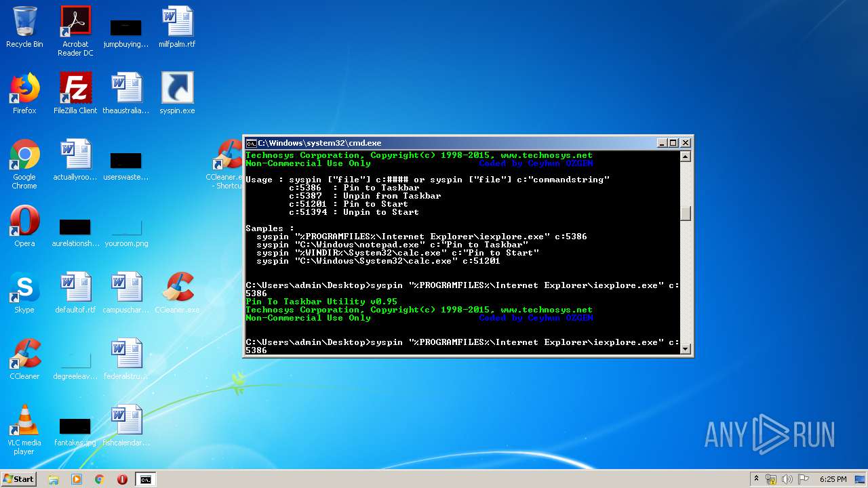Open FileZilla Client shortcut

point(75,94)
